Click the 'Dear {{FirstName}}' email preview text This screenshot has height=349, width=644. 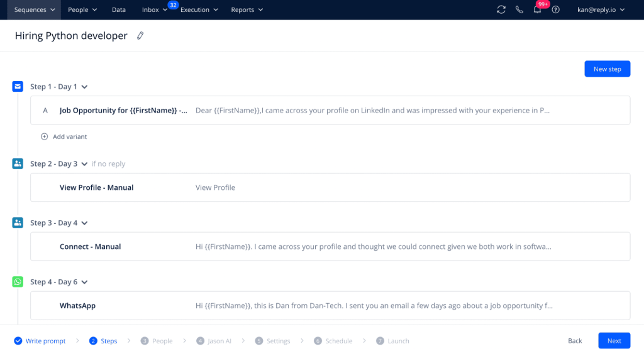click(x=372, y=111)
